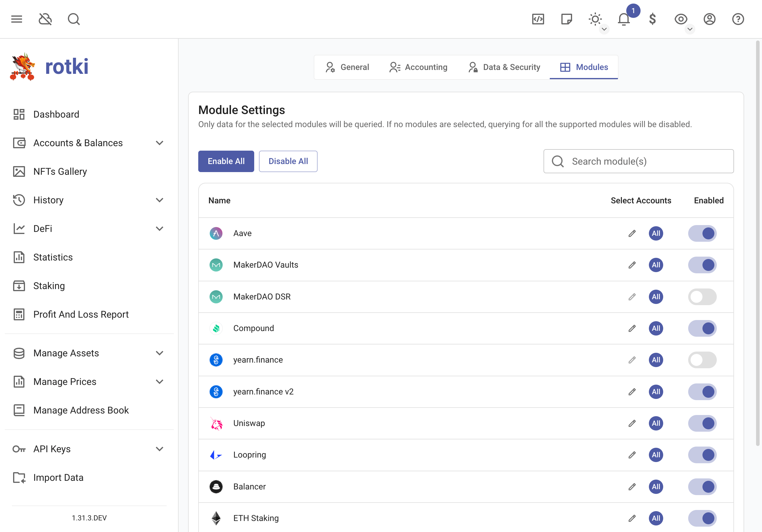Open Profit And Loss Report
Screen dimensions: 762x532
click(89, 314)
